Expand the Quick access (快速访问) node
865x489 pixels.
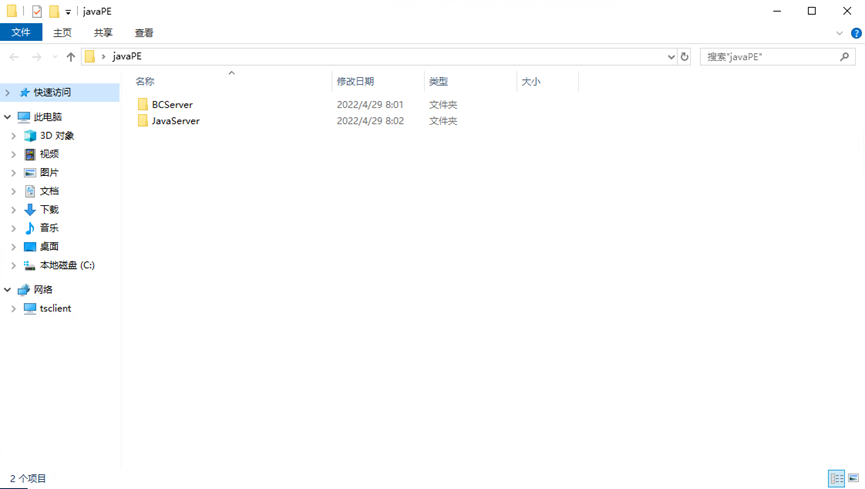point(8,93)
